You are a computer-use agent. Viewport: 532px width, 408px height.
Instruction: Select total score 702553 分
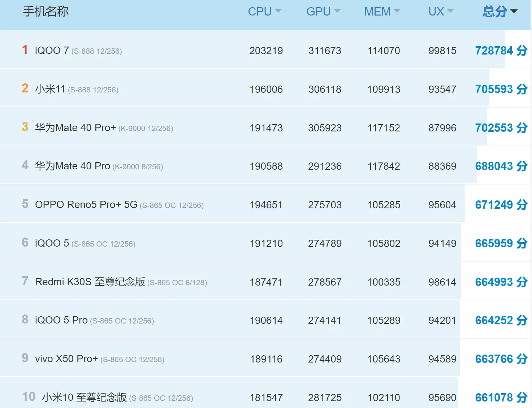501,128
